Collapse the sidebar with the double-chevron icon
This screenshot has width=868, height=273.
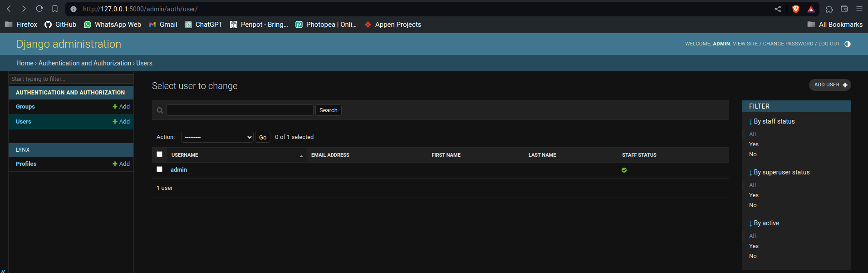tap(3, 271)
